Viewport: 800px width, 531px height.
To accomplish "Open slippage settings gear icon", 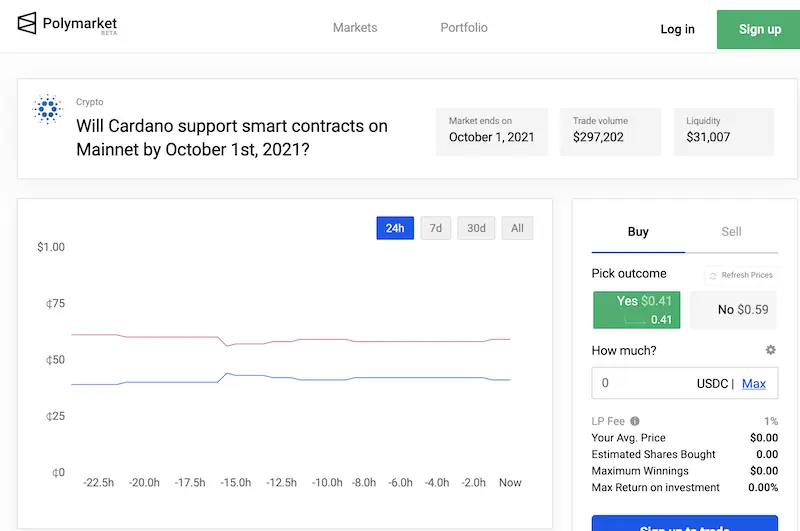I will (x=770, y=350).
